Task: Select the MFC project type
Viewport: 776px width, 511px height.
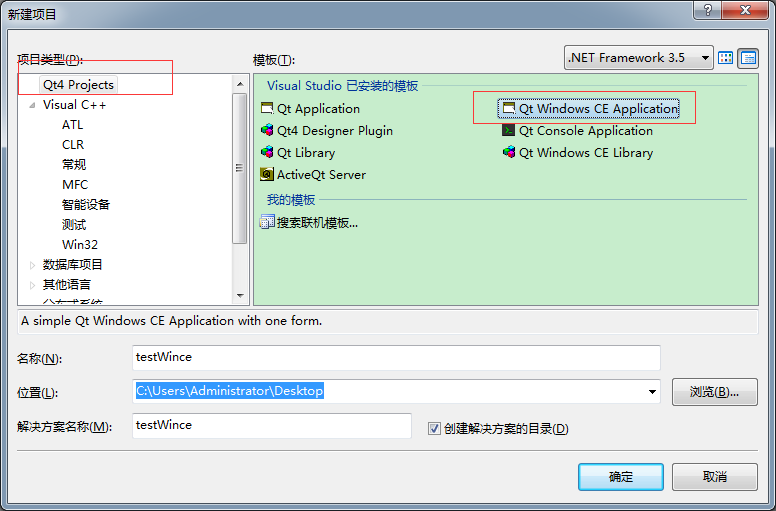Action: [75, 185]
